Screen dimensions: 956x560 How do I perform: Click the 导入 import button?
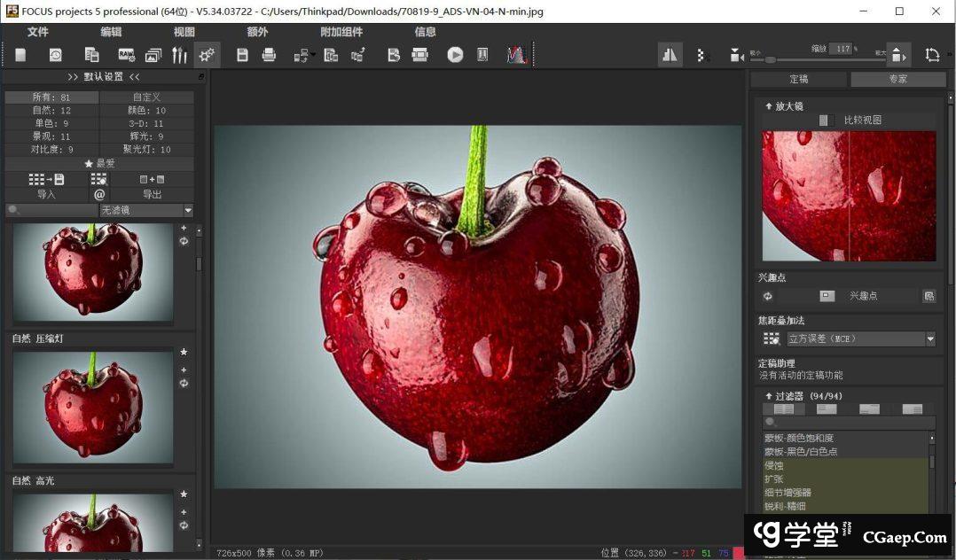coord(46,194)
